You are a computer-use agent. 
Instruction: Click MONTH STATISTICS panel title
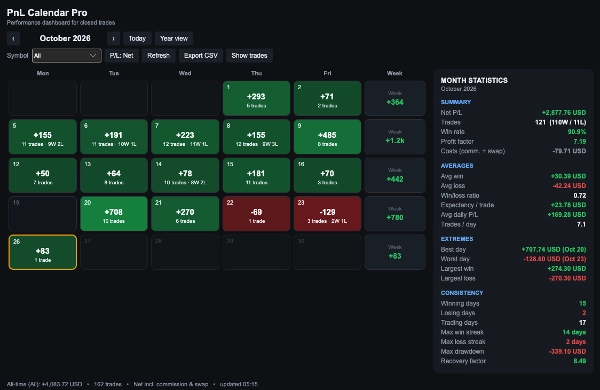click(474, 80)
